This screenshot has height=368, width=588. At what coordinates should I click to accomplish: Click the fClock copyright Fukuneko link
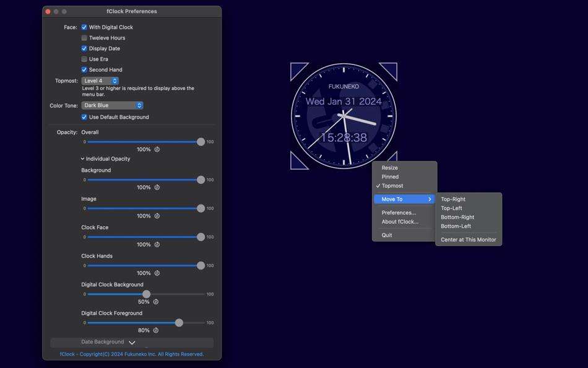[132, 354]
